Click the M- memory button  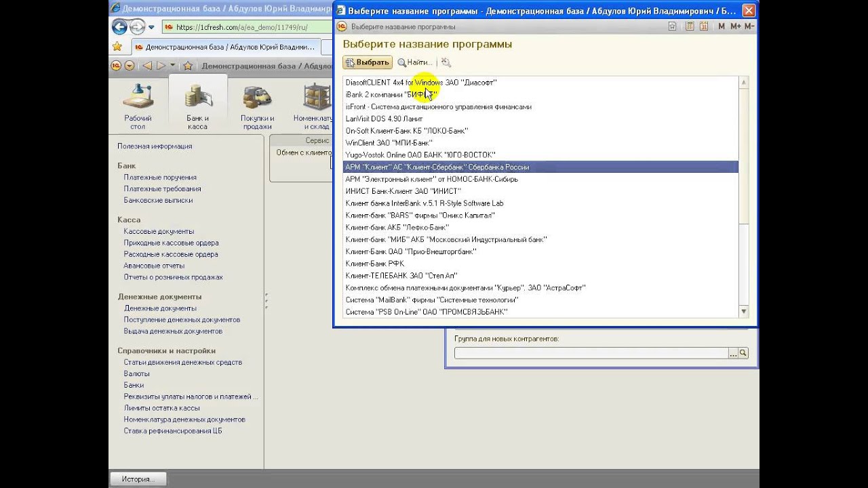(x=749, y=26)
